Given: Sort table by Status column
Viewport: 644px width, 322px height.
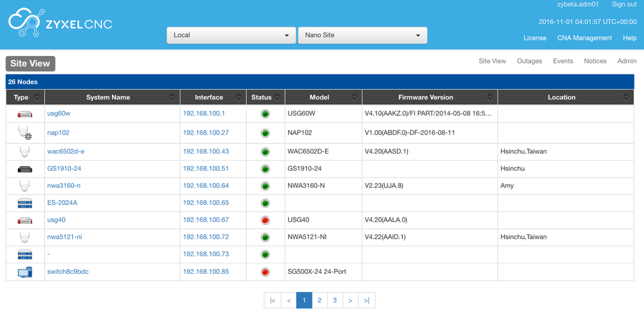Looking at the screenshot, I should coord(265,97).
